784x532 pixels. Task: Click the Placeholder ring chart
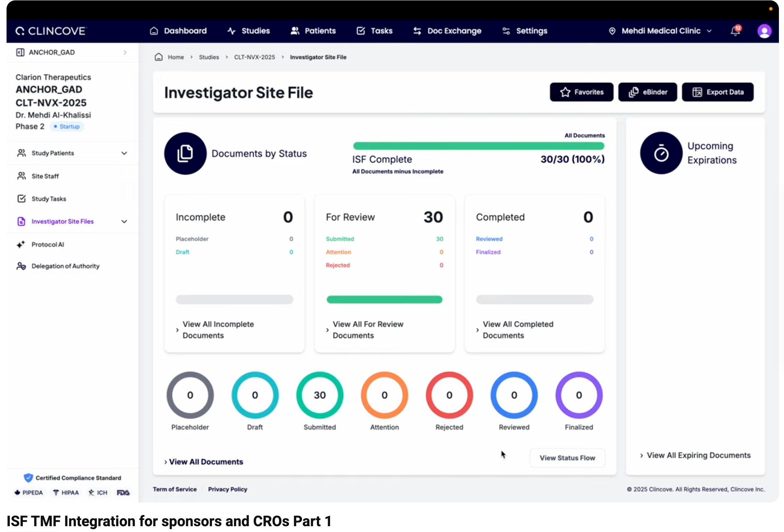[x=190, y=395]
